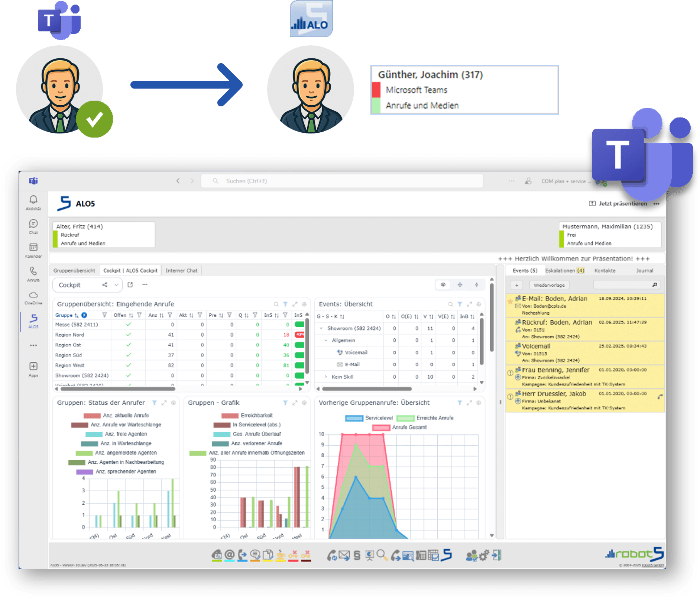Screen dimensions: 700x599
Task: Expand the Kein Skill tree row
Action: coord(326,377)
